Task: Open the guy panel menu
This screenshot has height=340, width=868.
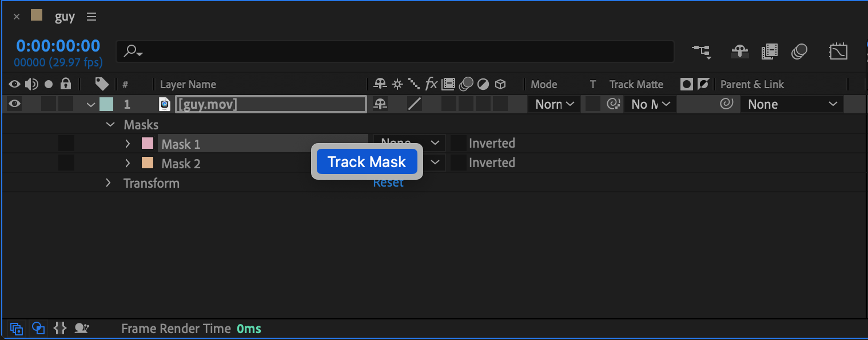Action: point(91,17)
